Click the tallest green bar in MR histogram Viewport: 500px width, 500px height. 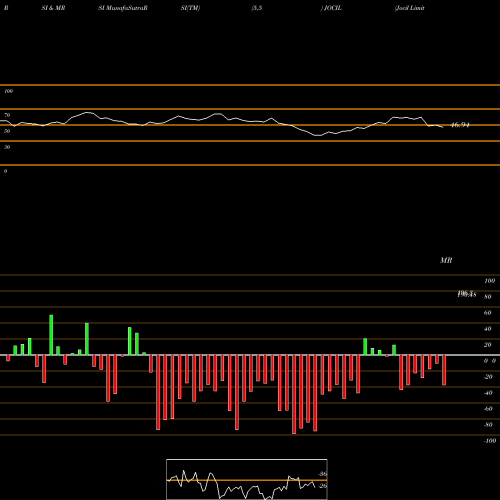51,335
